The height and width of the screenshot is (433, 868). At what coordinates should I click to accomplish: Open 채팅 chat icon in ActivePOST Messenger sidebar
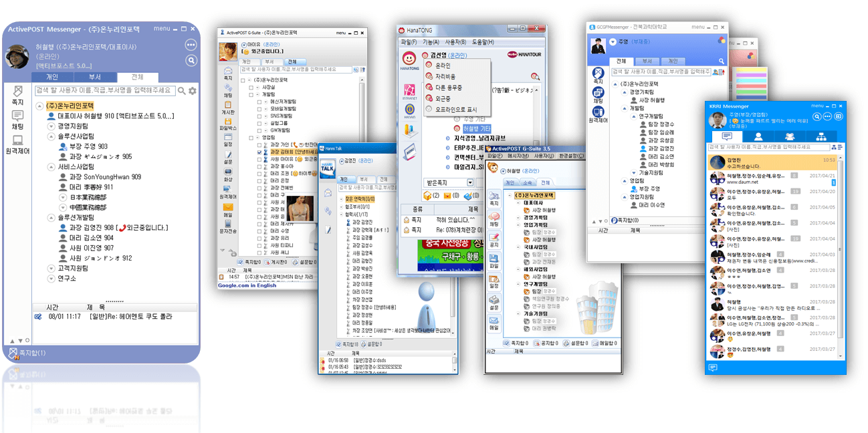[x=17, y=120]
